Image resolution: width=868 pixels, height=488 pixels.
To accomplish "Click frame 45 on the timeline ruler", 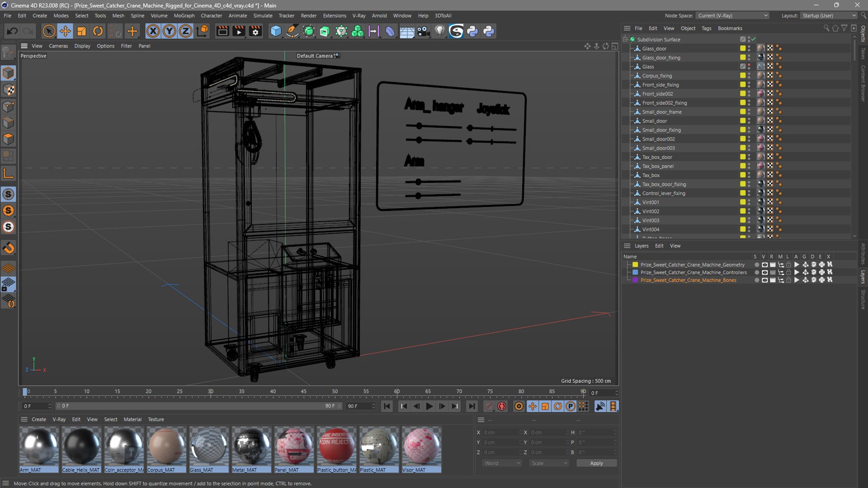I will coord(304,392).
